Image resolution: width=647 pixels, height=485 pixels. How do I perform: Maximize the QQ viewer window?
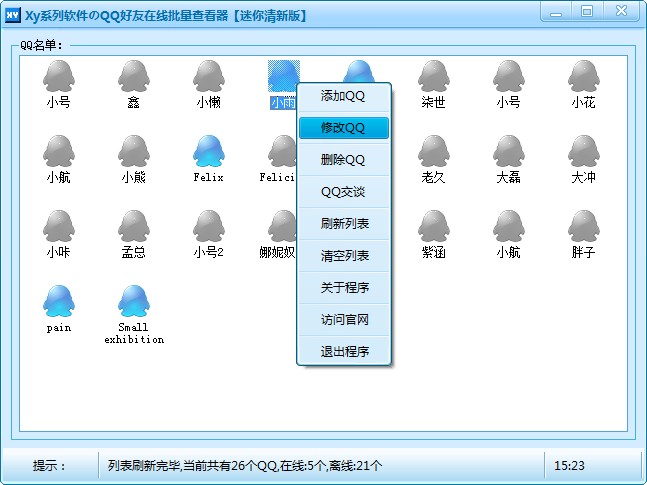point(586,12)
